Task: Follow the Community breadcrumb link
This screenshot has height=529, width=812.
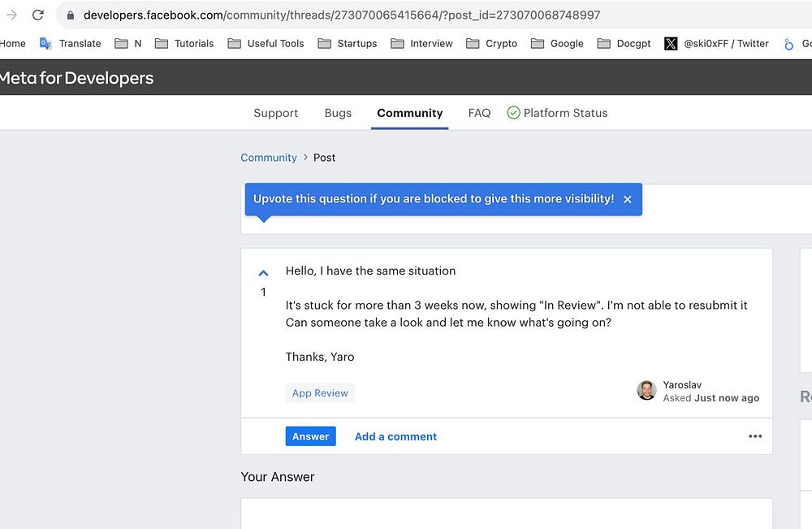Action: point(269,158)
